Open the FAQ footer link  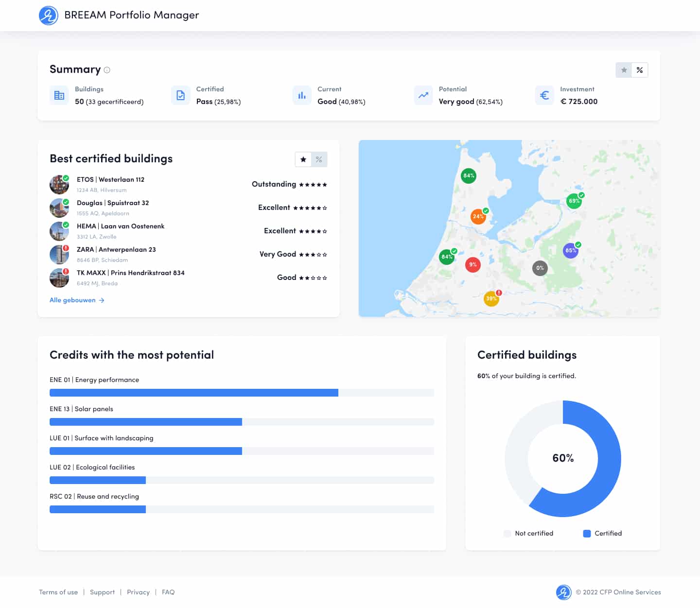[x=168, y=592]
